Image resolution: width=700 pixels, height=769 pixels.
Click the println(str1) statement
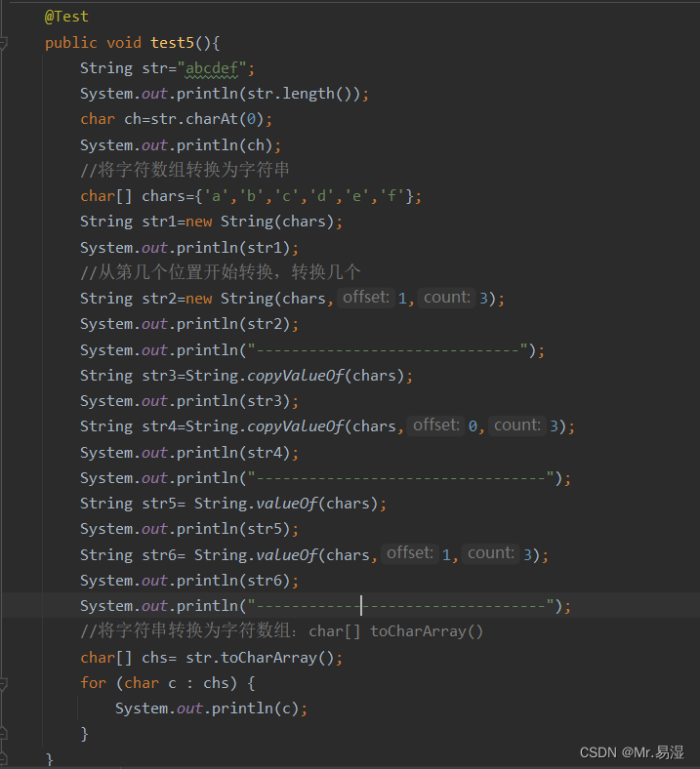pyautogui.click(x=189, y=248)
